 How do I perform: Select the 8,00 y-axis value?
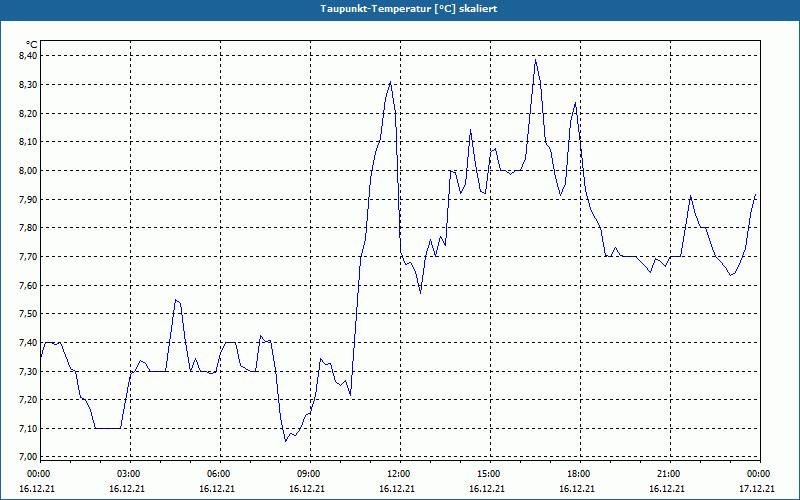pos(27,170)
